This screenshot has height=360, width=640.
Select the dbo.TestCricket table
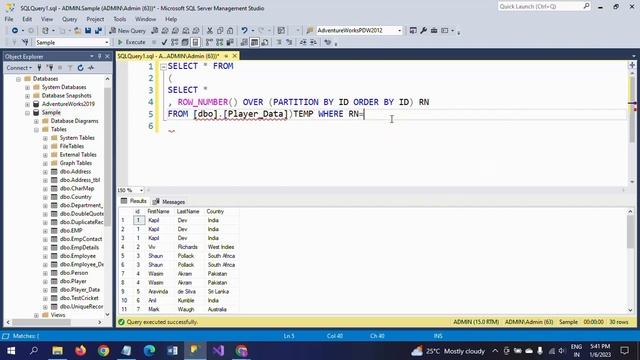click(x=79, y=298)
